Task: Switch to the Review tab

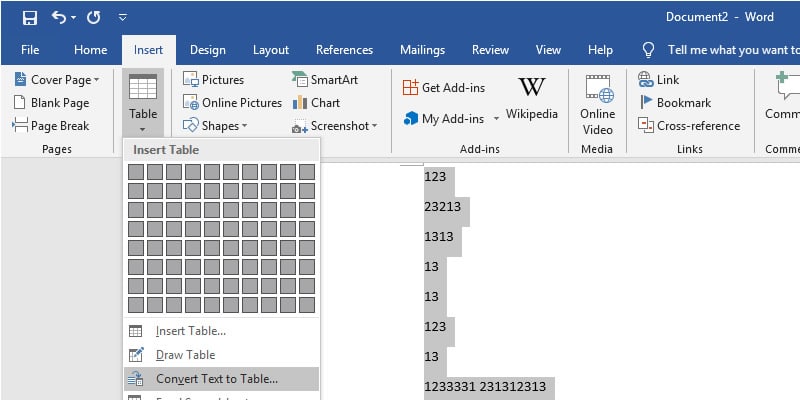Action: 490,50
